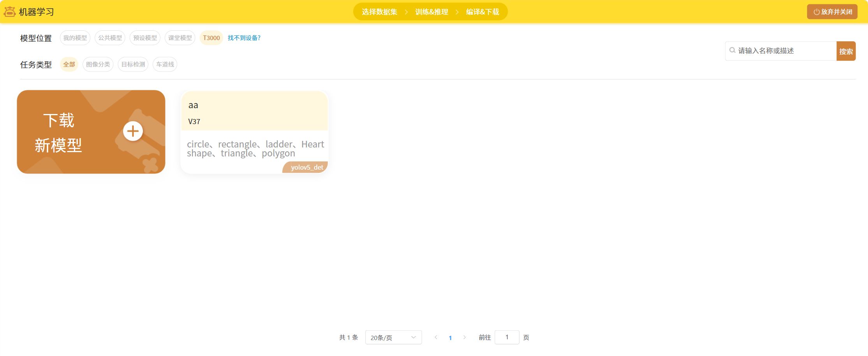Click chevron after 训练&推理 step
The height and width of the screenshot is (356, 868).
click(457, 12)
